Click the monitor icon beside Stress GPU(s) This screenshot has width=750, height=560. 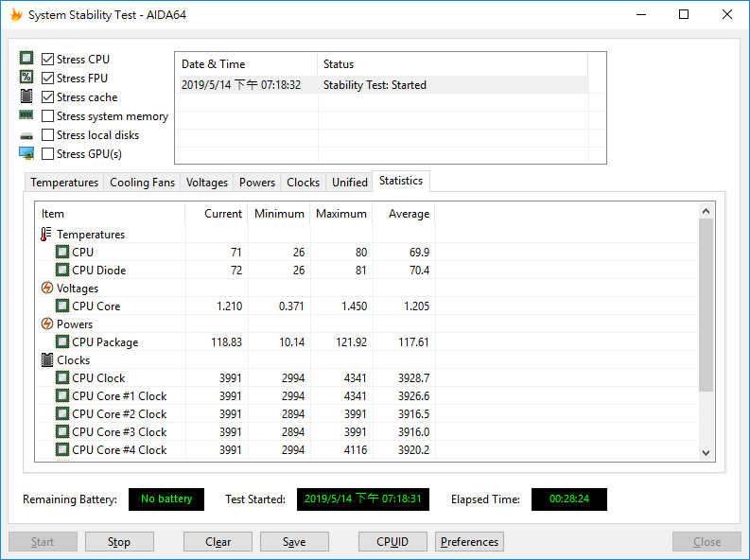click(26, 153)
